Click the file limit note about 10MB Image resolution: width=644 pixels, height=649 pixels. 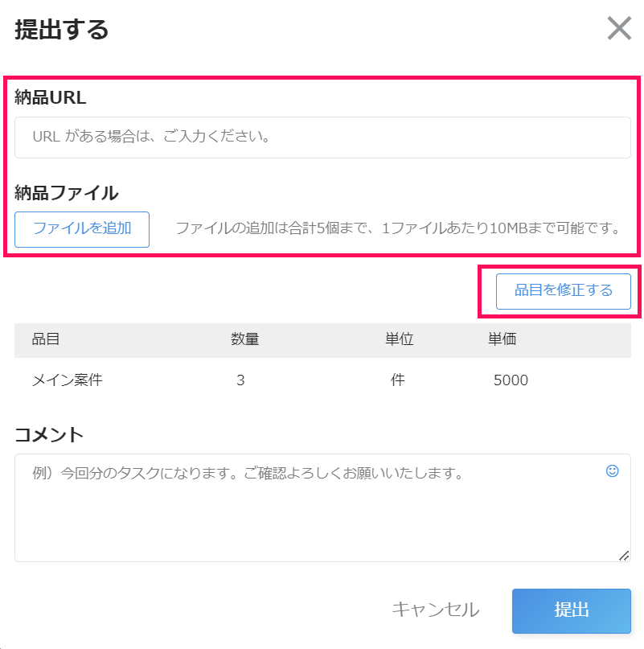(400, 228)
